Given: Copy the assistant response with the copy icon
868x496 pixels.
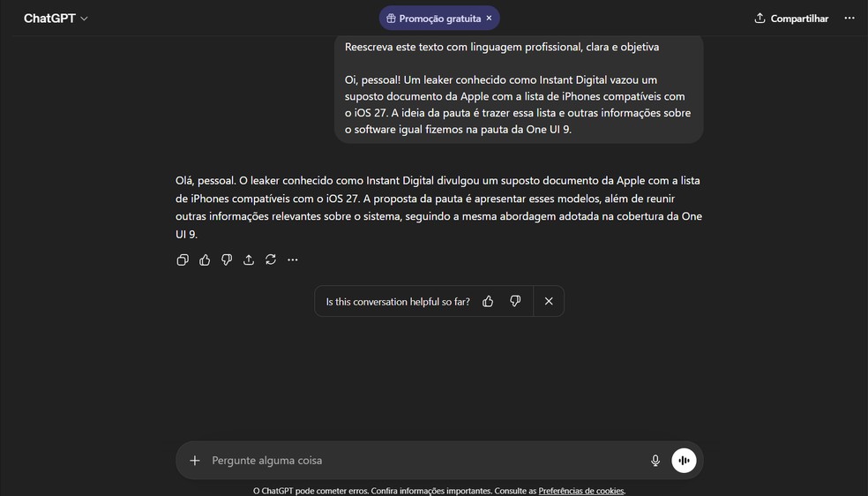Looking at the screenshot, I should [182, 259].
